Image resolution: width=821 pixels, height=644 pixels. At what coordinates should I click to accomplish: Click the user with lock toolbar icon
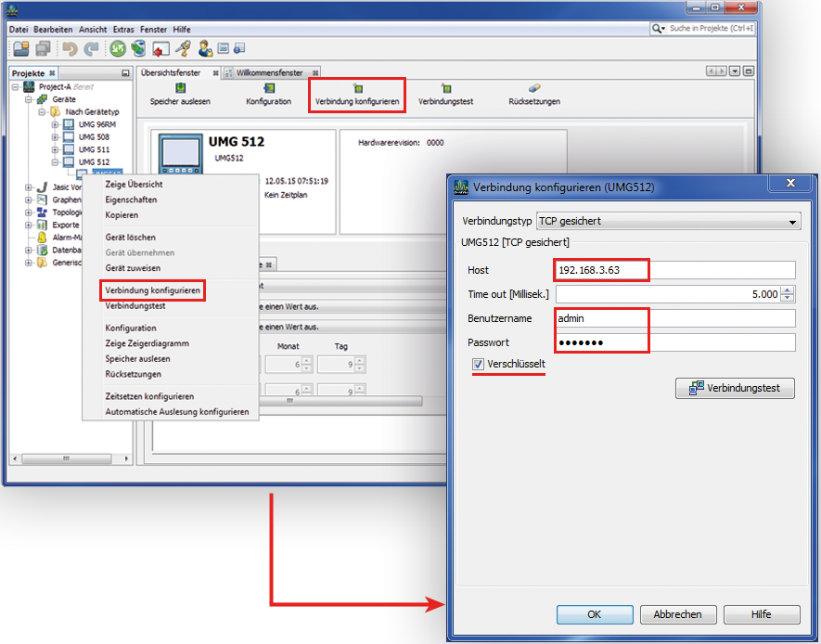(205, 49)
